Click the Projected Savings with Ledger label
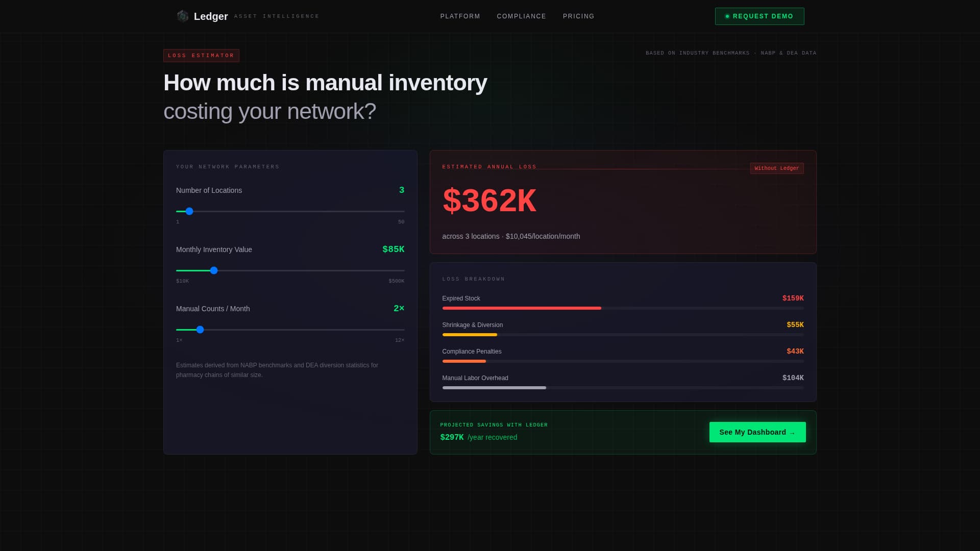Image resolution: width=980 pixels, height=551 pixels. [x=494, y=425]
